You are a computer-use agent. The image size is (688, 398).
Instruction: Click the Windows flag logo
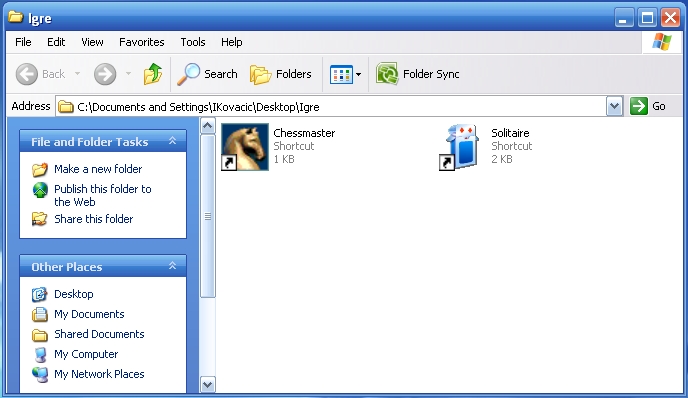coord(662,42)
